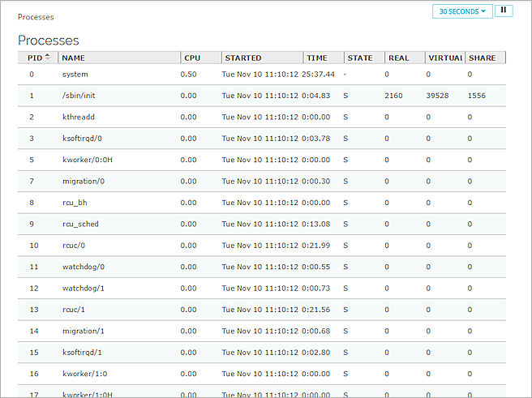Select the watchdog/0 process row

84,267
